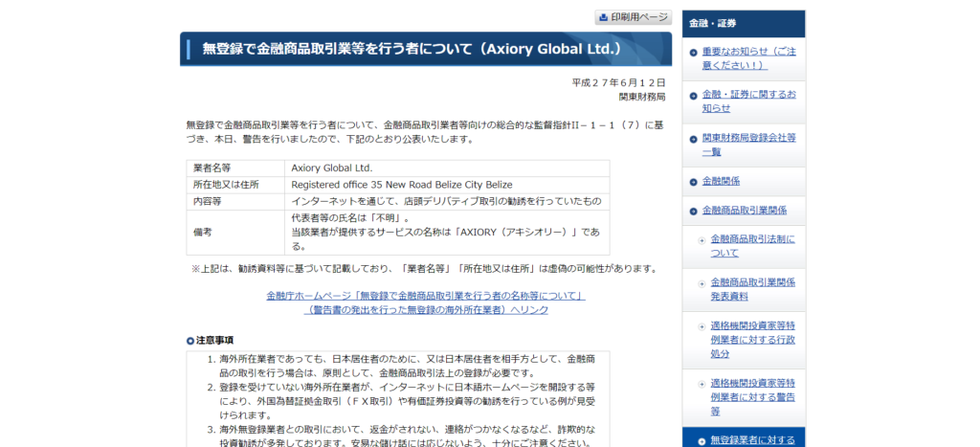Click bullet icon beside 金融商品取引業関係
Screen dimensions: 980x447
click(x=693, y=212)
